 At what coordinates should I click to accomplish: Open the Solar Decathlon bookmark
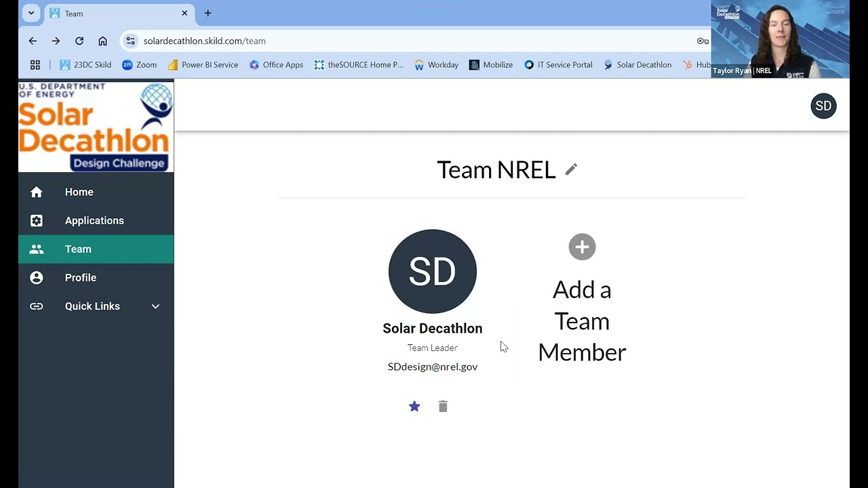pyautogui.click(x=637, y=65)
